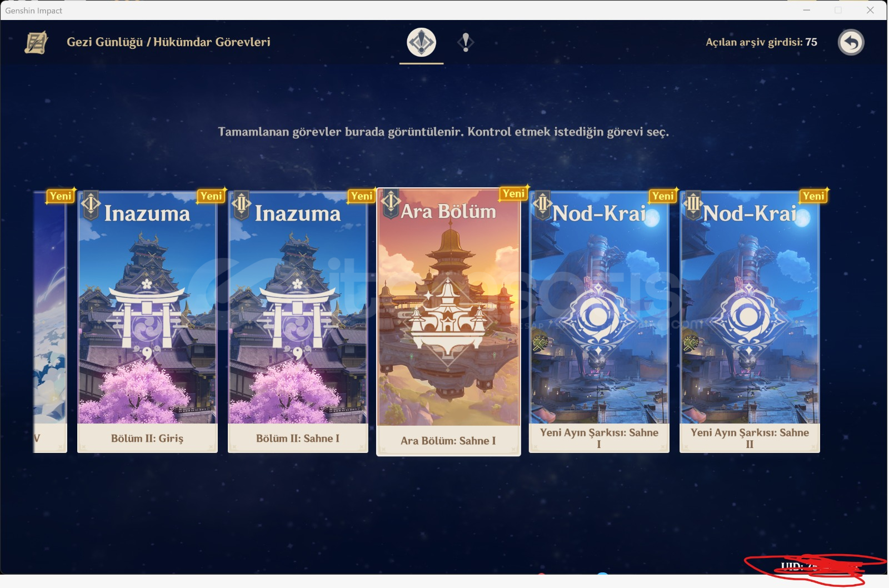This screenshot has width=889, height=588.
Task: Click the Yeni badge on last Nod-Krai card
Action: click(813, 196)
